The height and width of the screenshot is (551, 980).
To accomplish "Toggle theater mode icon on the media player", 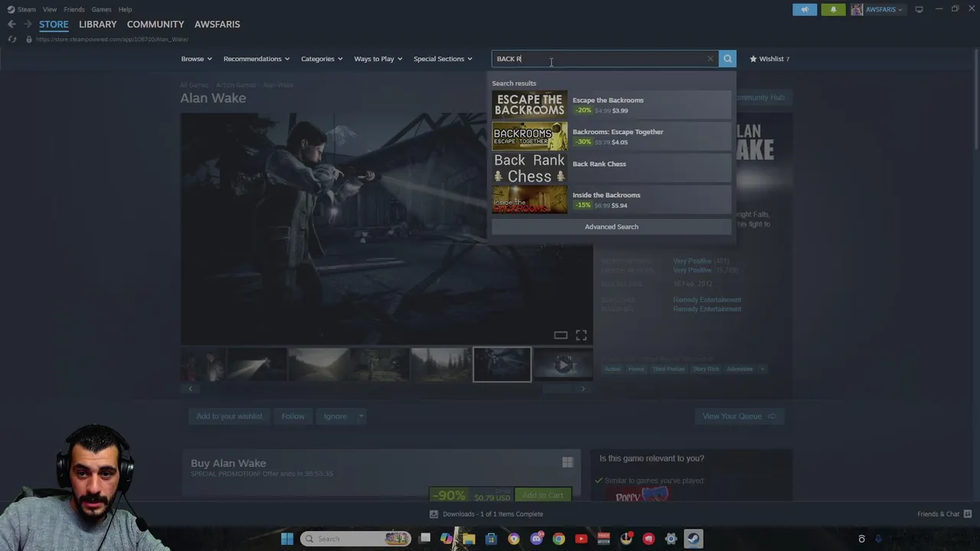I will click(x=560, y=335).
